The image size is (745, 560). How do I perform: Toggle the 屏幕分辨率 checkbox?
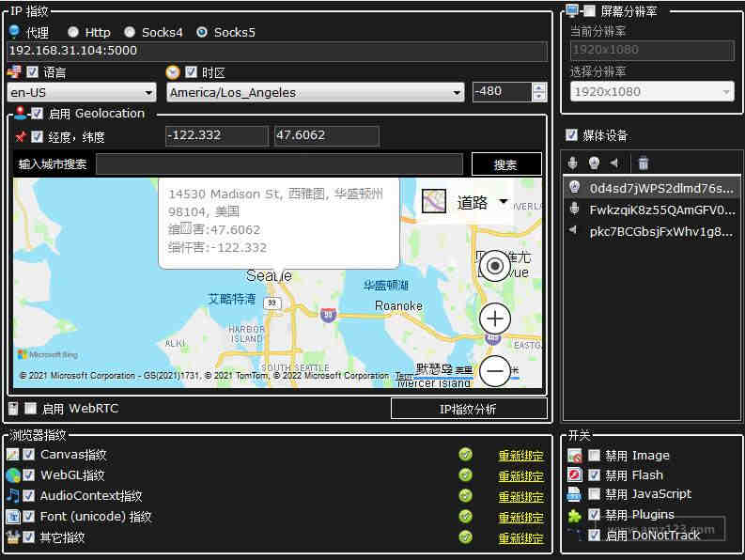(x=589, y=11)
